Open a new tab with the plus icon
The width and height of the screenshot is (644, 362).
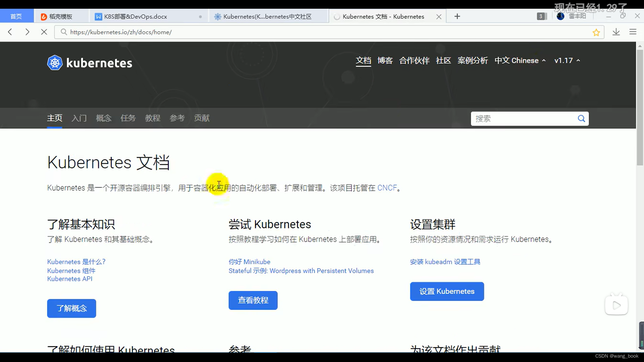tap(457, 16)
